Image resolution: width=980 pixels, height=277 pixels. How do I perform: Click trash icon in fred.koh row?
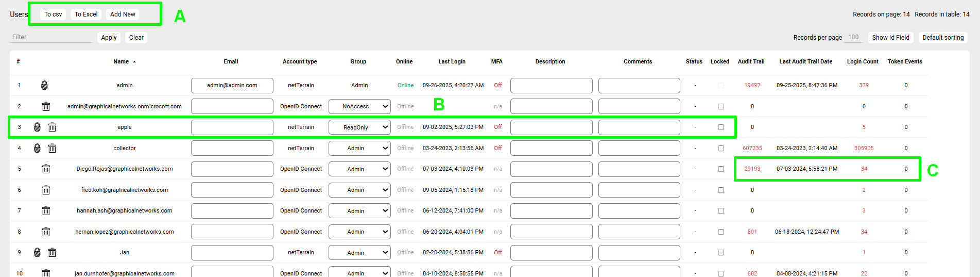click(46, 190)
